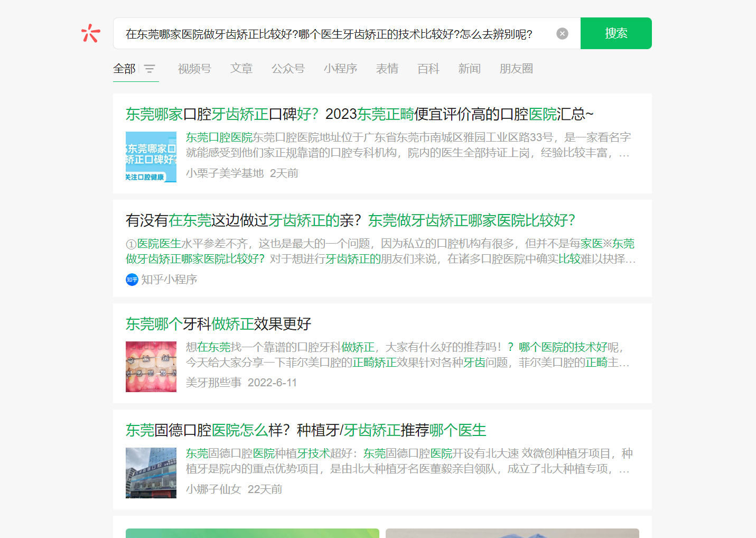This screenshot has width=756, height=538.
Task: Switch to the 表情 tab
Action: pyautogui.click(x=387, y=69)
